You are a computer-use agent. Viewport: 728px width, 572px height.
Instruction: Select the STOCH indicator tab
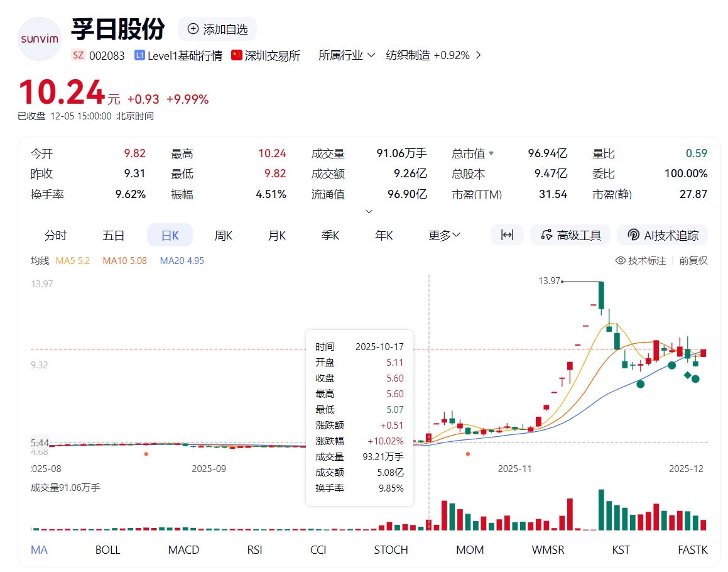pyautogui.click(x=391, y=550)
